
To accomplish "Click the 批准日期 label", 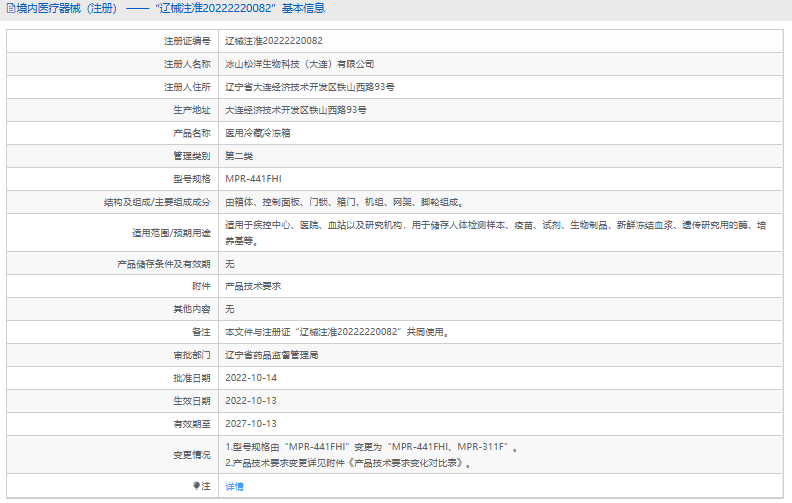I will [x=192, y=378].
